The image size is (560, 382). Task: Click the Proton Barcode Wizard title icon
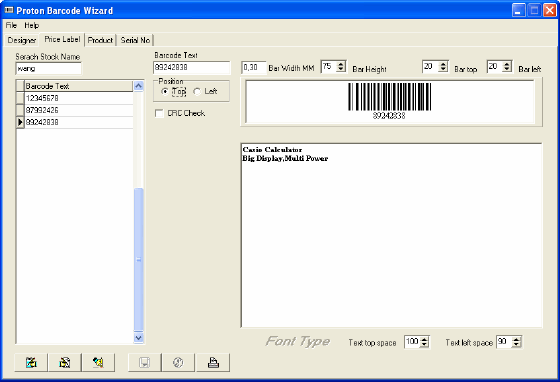[x=9, y=10]
